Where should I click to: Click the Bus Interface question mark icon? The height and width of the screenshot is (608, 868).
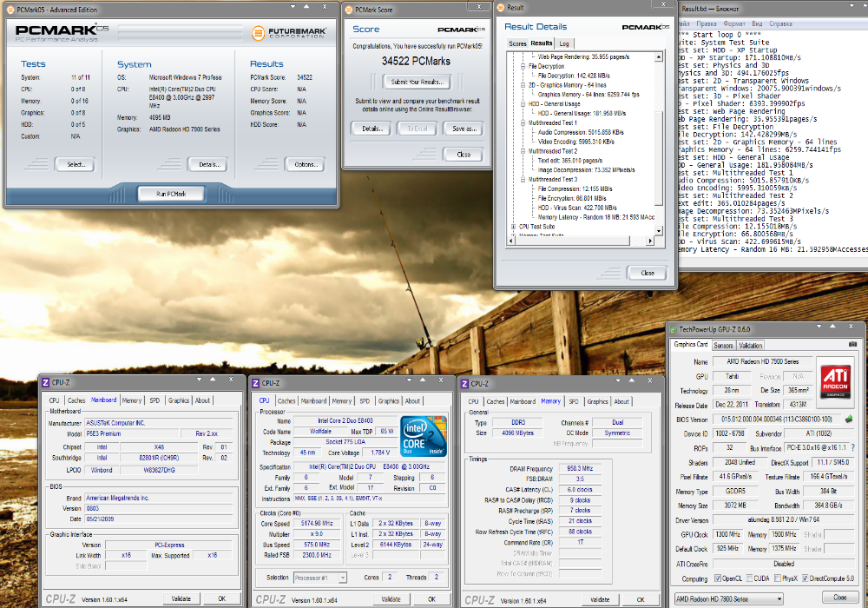click(x=853, y=447)
